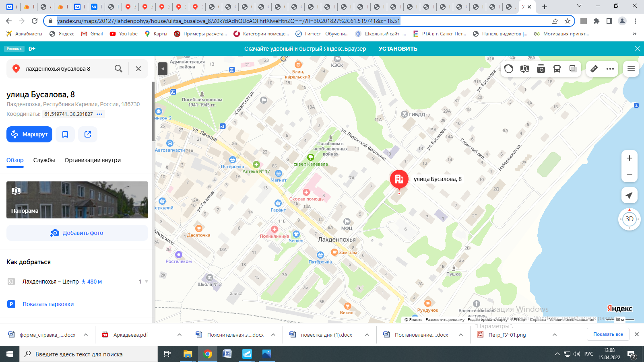Expand options for Петр_ГУ-01.png download
The image size is (644, 362).
tap(555, 335)
